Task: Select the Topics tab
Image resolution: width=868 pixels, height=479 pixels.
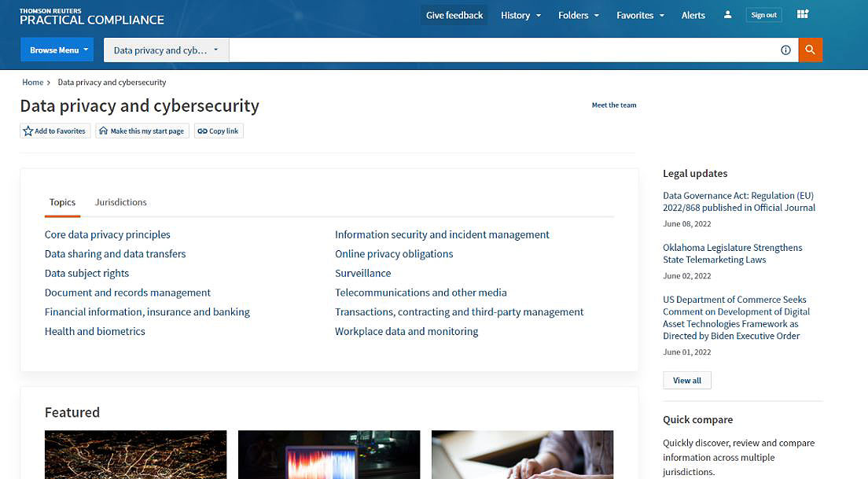Action: tap(62, 202)
